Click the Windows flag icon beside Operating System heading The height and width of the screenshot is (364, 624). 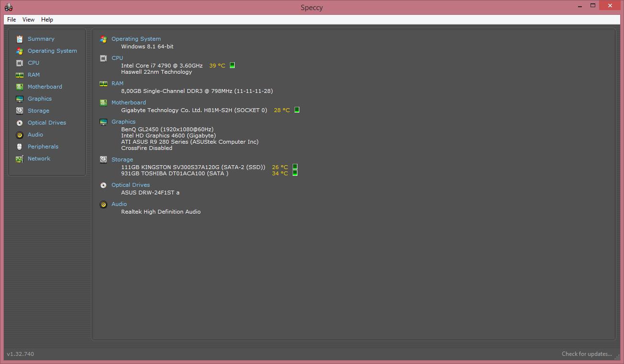(103, 39)
